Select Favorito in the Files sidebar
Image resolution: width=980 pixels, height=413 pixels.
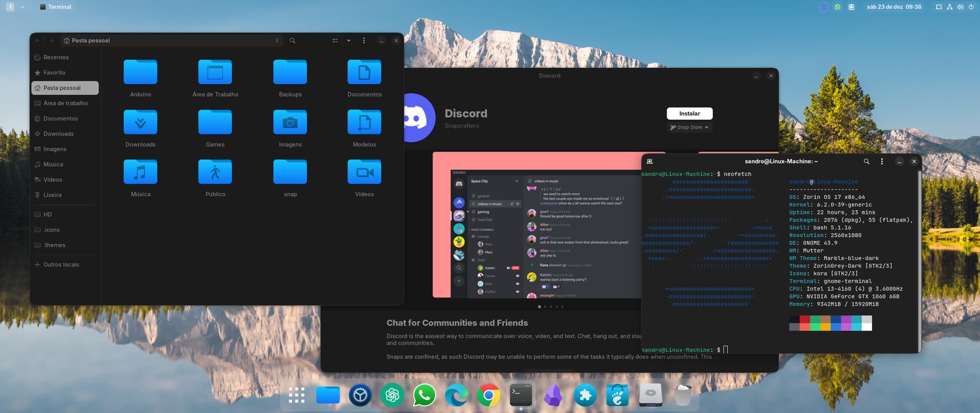tap(65, 72)
